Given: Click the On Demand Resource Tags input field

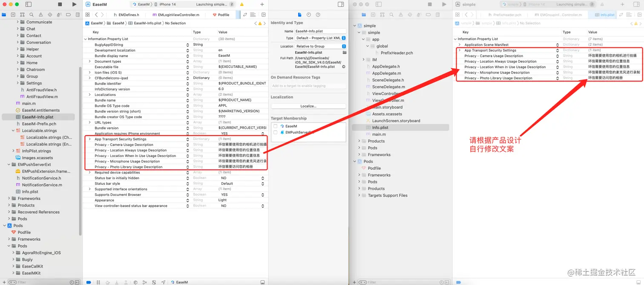Looking at the screenshot, I should [x=308, y=86].
